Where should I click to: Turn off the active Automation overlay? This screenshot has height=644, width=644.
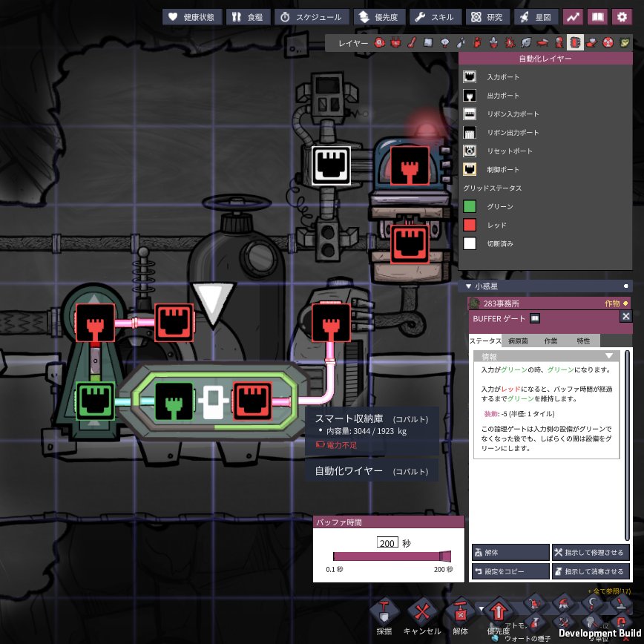[575, 42]
